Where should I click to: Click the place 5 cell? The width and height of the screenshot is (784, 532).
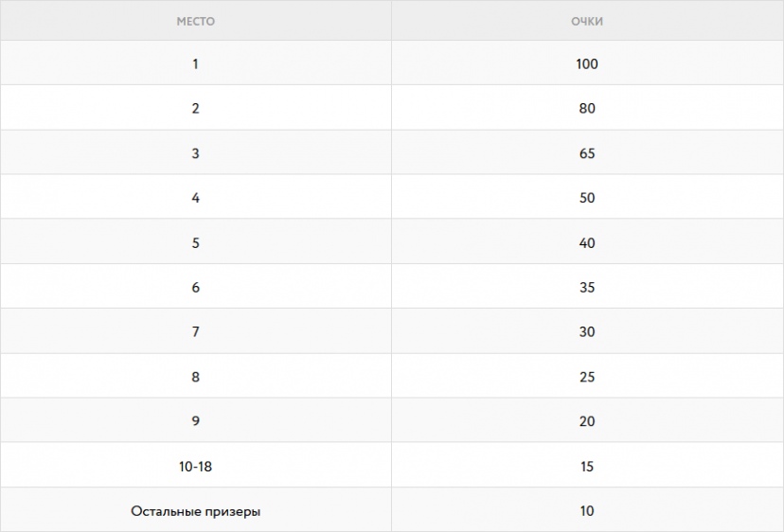pos(195,242)
